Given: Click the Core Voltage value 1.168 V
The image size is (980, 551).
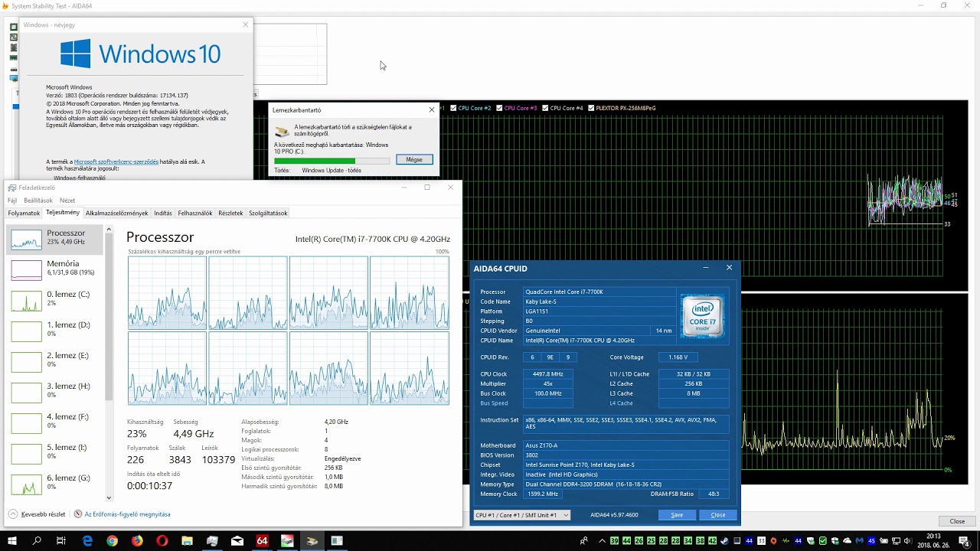Looking at the screenshot, I should tap(678, 357).
